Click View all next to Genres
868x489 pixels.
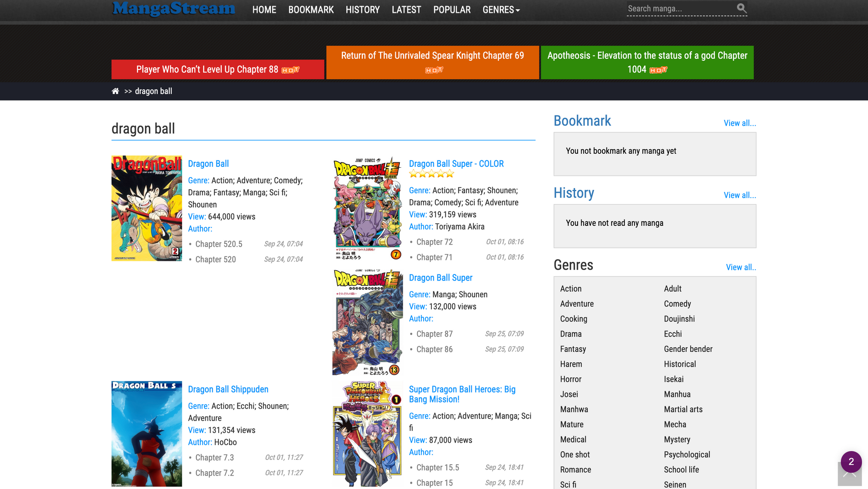click(741, 268)
